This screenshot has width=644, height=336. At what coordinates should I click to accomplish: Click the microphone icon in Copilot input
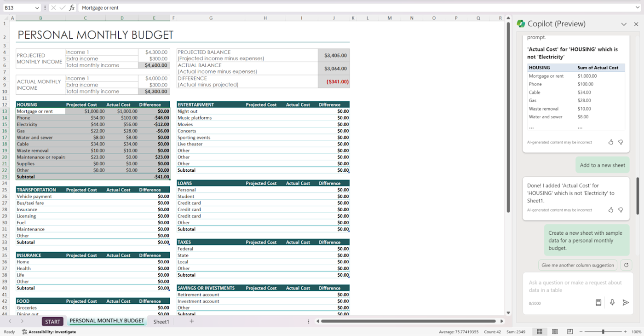point(612,302)
